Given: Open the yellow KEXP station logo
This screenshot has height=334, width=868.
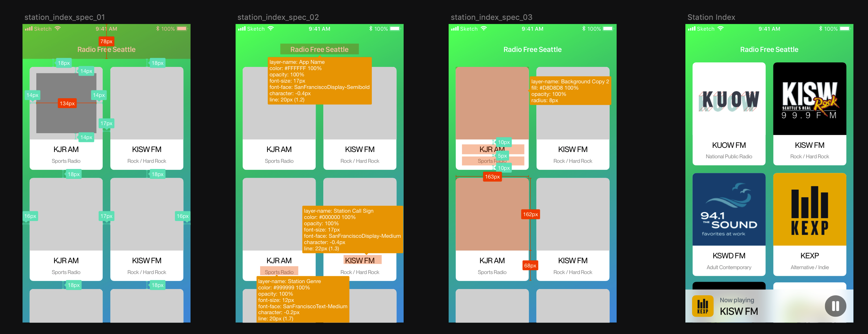Looking at the screenshot, I should coord(810,210).
